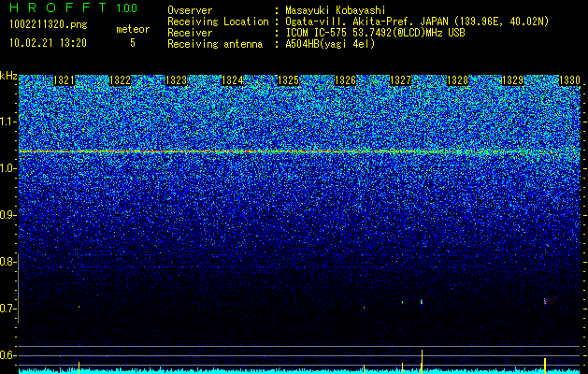
Task: Click the 0.6 frequency axis label
Action: pos(8,355)
